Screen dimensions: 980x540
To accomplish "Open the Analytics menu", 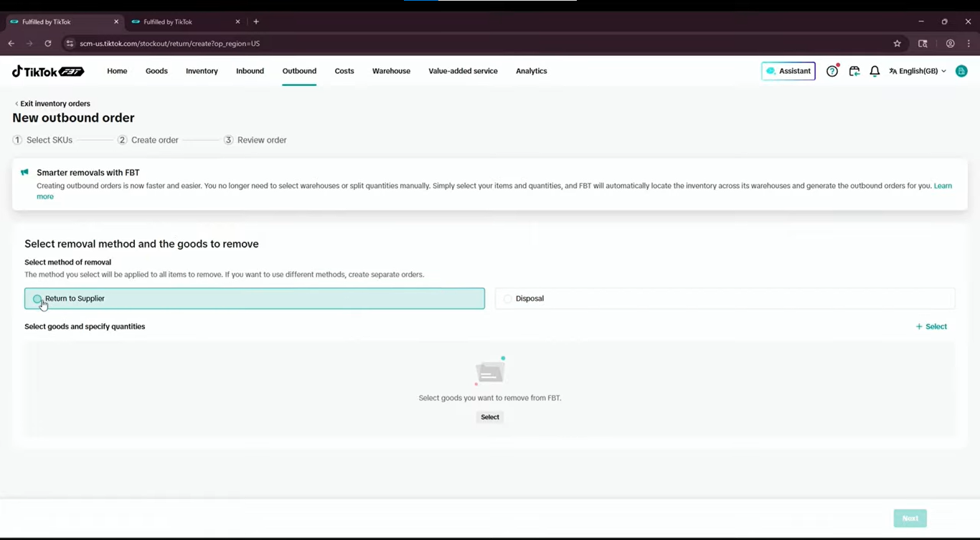I will point(532,71).
